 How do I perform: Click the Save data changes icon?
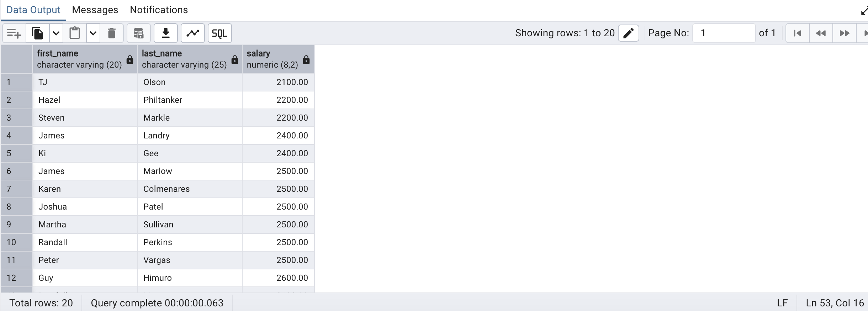point(138,33)
